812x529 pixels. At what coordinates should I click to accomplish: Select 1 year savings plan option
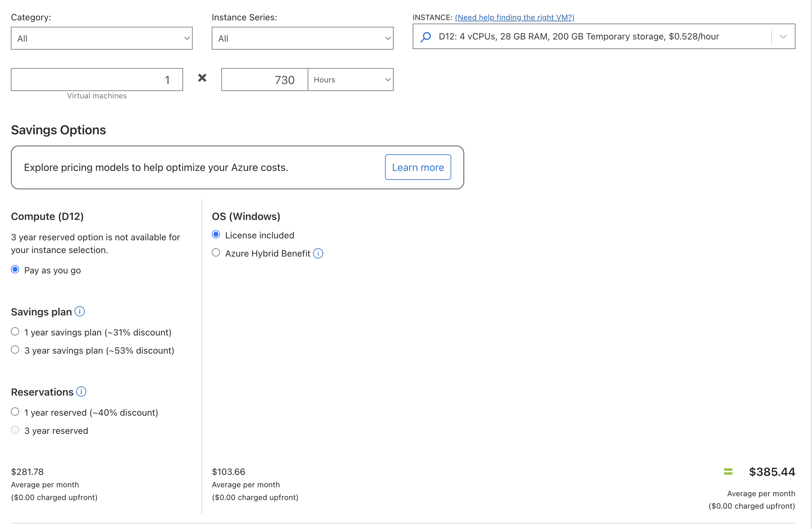[x=15, y=332]
